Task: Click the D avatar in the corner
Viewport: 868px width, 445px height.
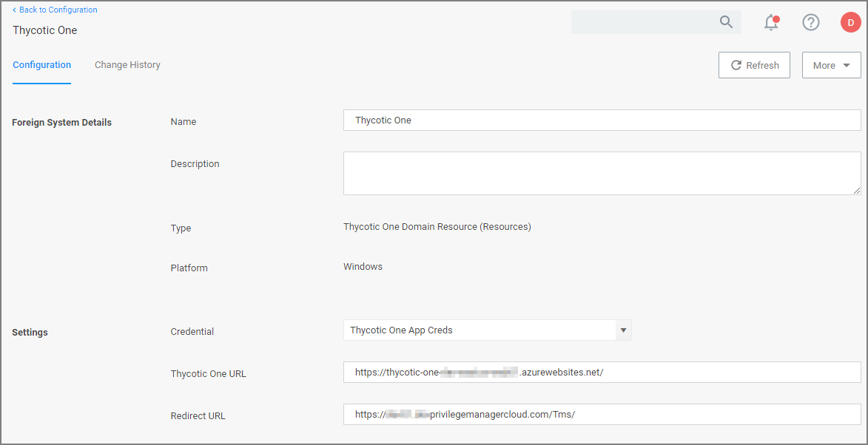Action: tap(850, 22)
